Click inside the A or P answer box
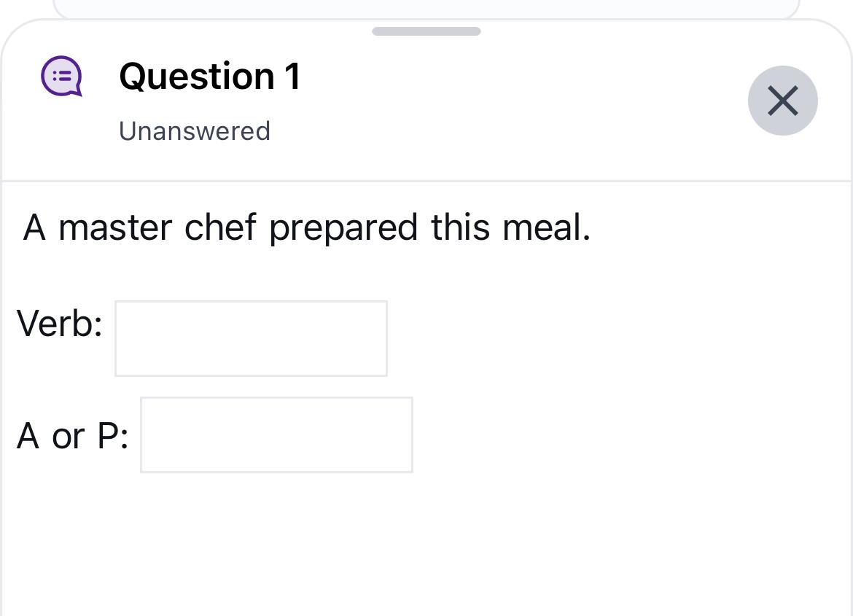 click(x=276, y=434)
